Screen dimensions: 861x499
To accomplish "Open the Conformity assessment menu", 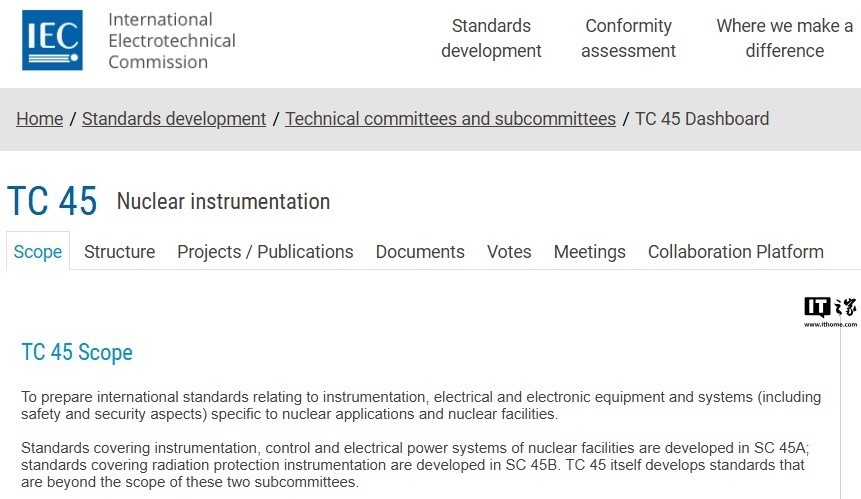I will 628,38.
